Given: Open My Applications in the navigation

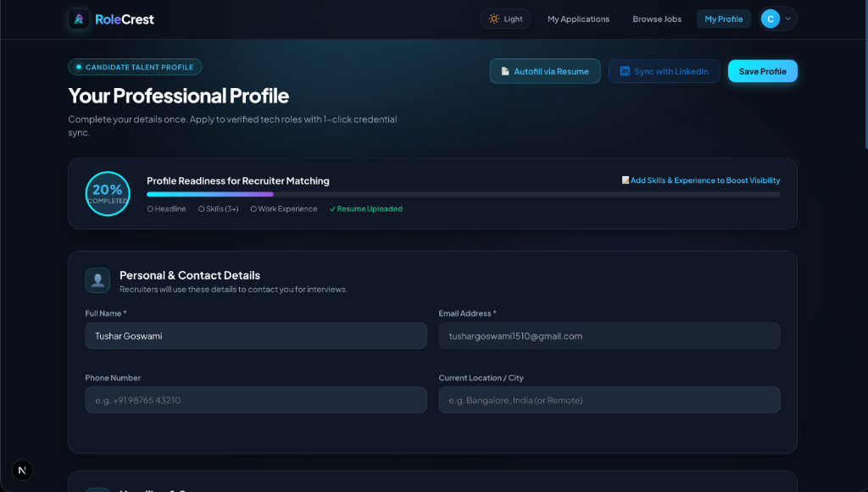Looking at the screenshot, I should [x=578, y=19].
